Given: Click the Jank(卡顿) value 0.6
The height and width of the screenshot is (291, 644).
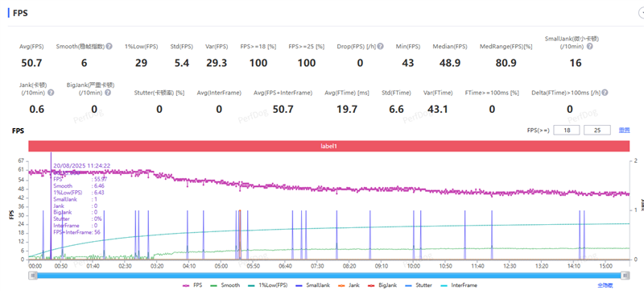Looking at the screenshot, I should pyautogui.click(x=37, y=110).
